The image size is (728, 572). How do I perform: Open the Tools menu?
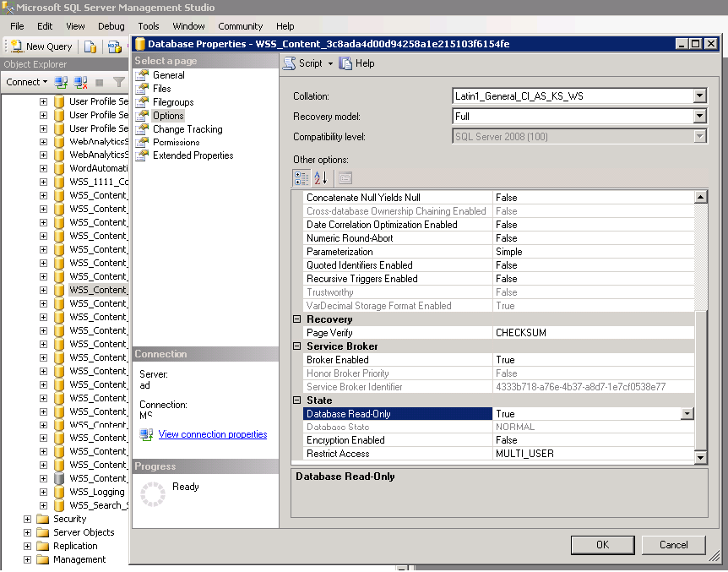148,25
